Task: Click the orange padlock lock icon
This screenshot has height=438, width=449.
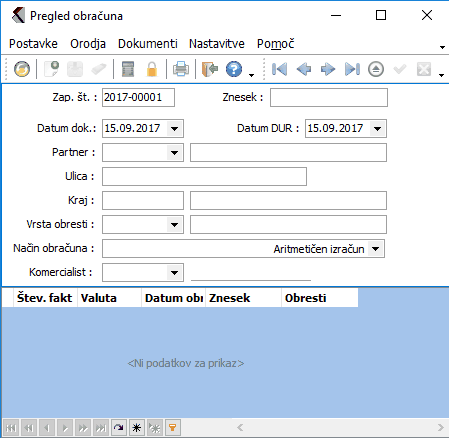Action: [152, 69]
